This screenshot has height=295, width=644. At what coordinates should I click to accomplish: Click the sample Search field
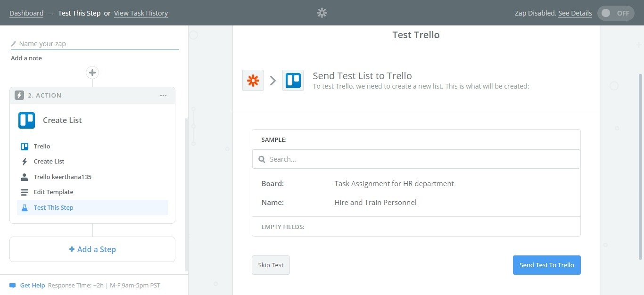coord(416,159)
